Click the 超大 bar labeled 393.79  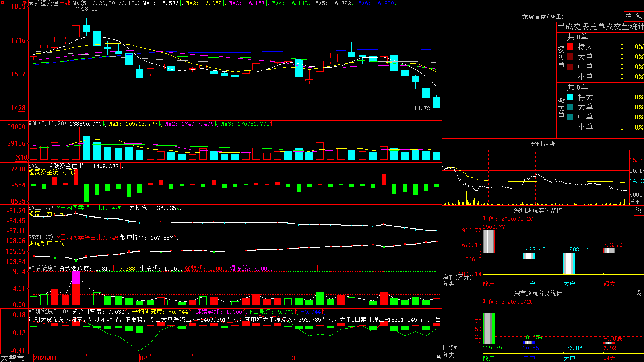click(609, 251)
